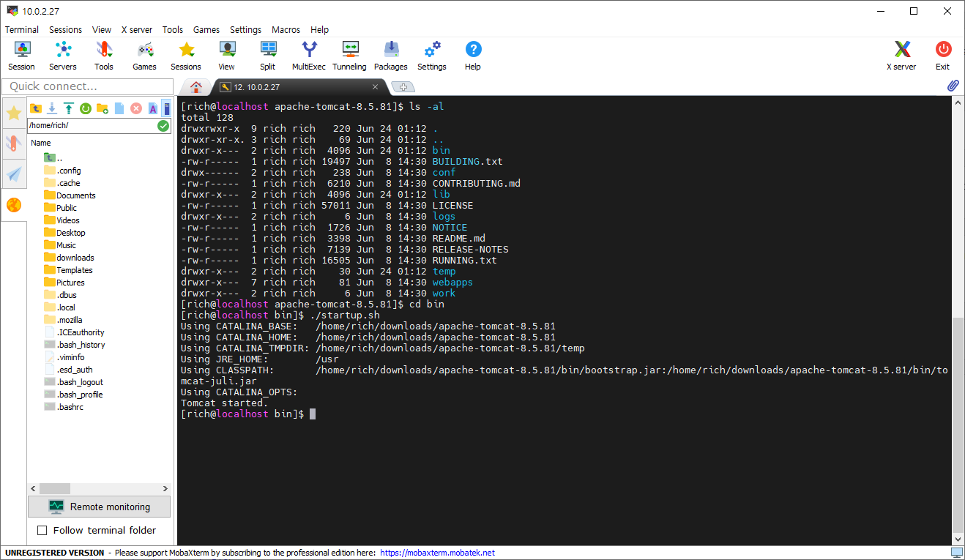965x560 pixels.
Task: Confirm path with green checkmark icon
Action: 163,126
